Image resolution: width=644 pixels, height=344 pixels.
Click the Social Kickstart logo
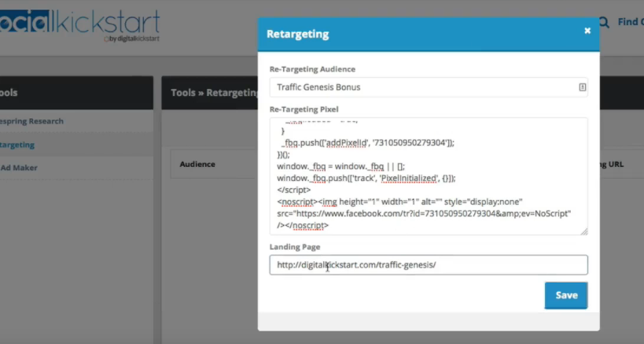[79, 25]
